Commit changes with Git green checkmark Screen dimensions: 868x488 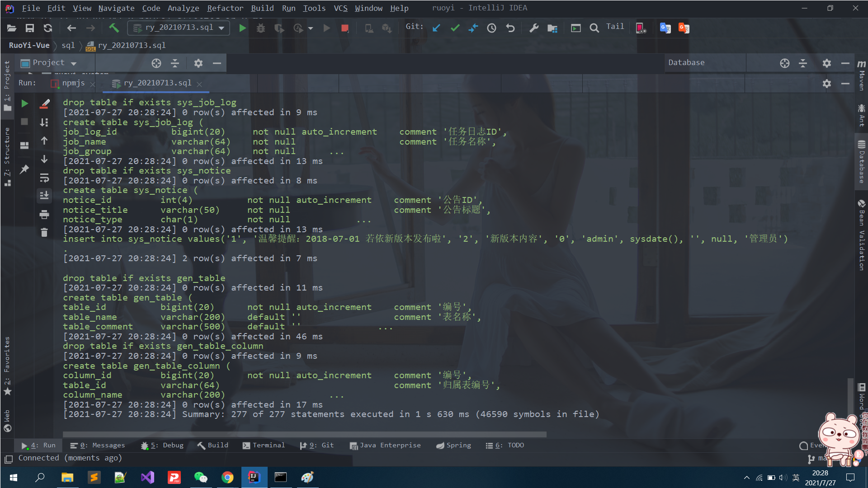(455, 28)
